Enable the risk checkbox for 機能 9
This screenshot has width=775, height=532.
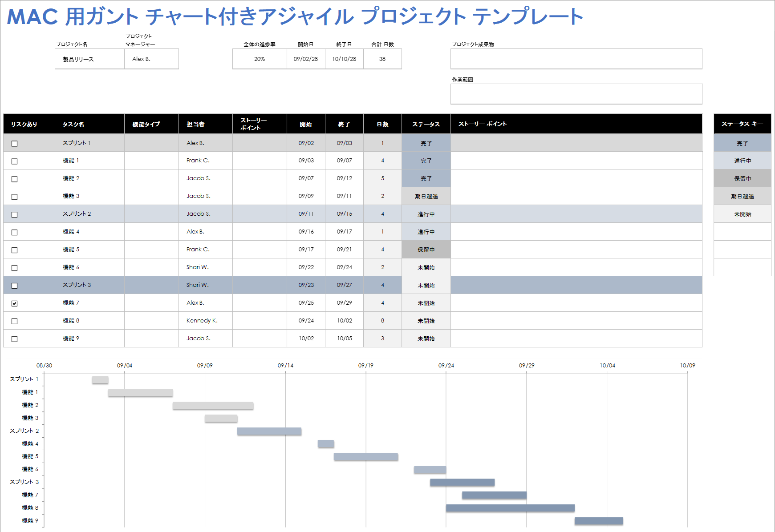point(14,339)
